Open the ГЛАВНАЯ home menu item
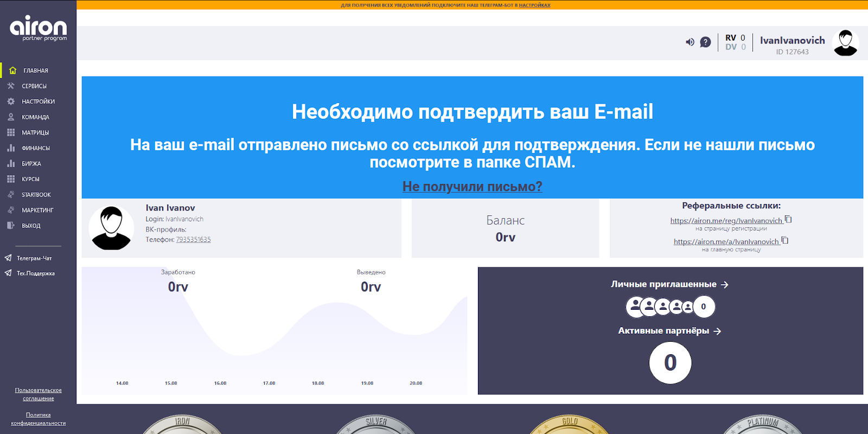The image size is (868, 434). [x=36, y=71]
